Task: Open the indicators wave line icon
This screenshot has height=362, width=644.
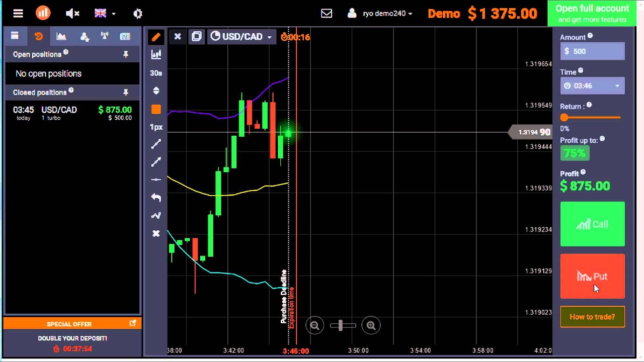Action: [156, 216]
